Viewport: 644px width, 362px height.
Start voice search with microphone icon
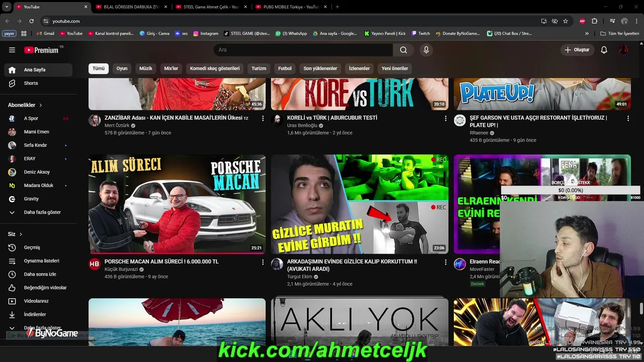point(426,50)
